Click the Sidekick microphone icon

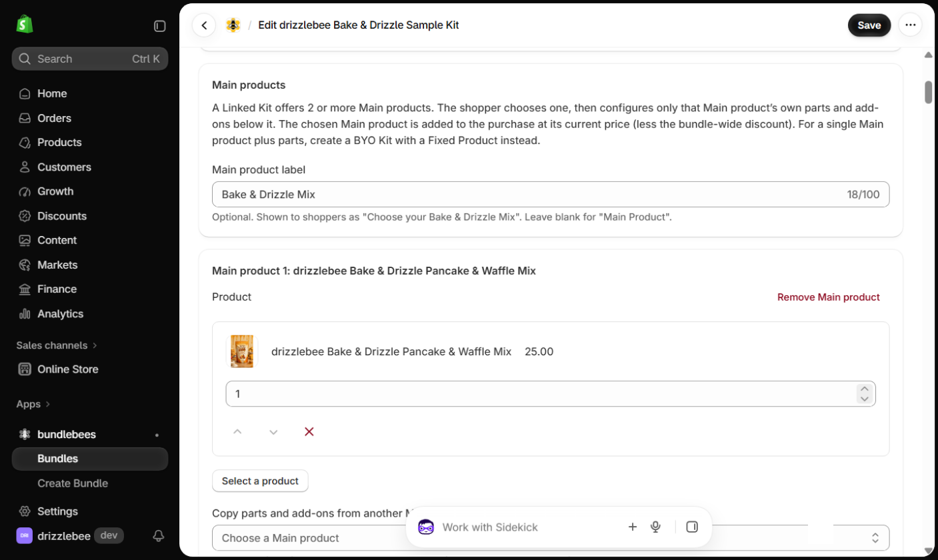tap(655, 527)
